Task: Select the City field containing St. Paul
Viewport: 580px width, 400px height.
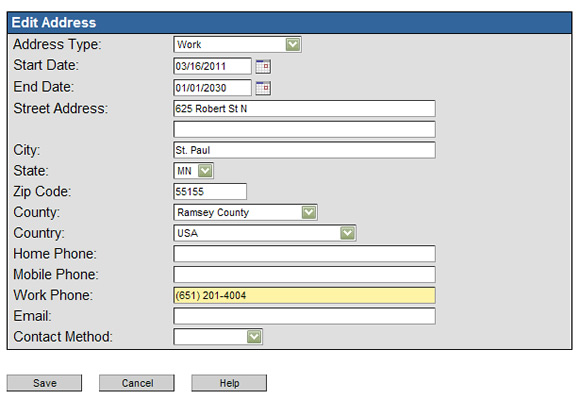Action: coord(304,150)
